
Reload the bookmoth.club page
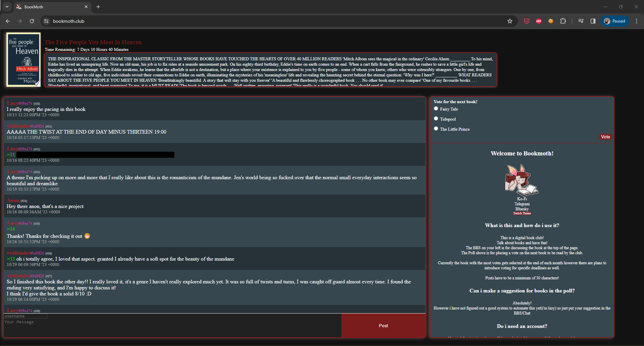(32, 21)
